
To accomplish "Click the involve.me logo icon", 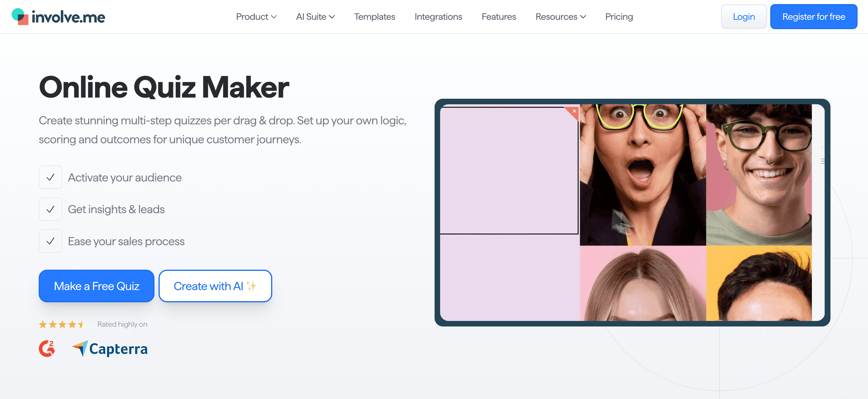I will click(20, 17).
